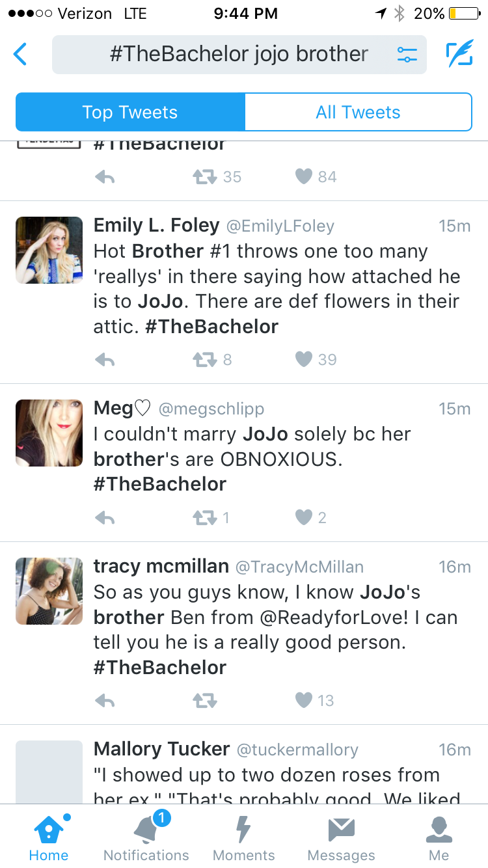
Task: Open Emily L. Foley's profile picture
Action: pyautogui.click(x=49, y=251)
